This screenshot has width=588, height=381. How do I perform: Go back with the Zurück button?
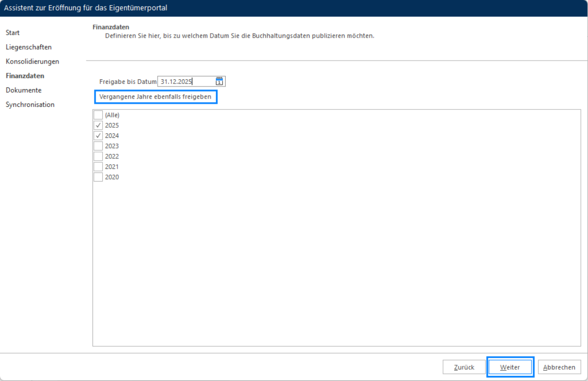coord(464,367)
